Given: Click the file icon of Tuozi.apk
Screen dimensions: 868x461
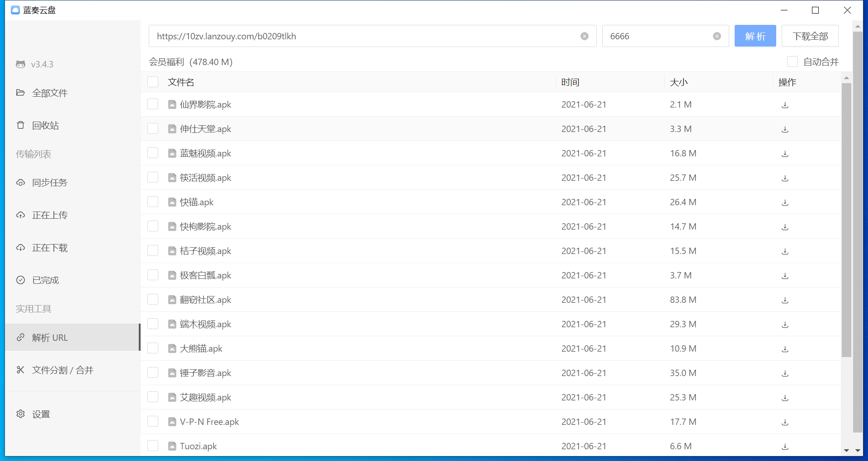Looking at the screenshot, I should point(172,446).
